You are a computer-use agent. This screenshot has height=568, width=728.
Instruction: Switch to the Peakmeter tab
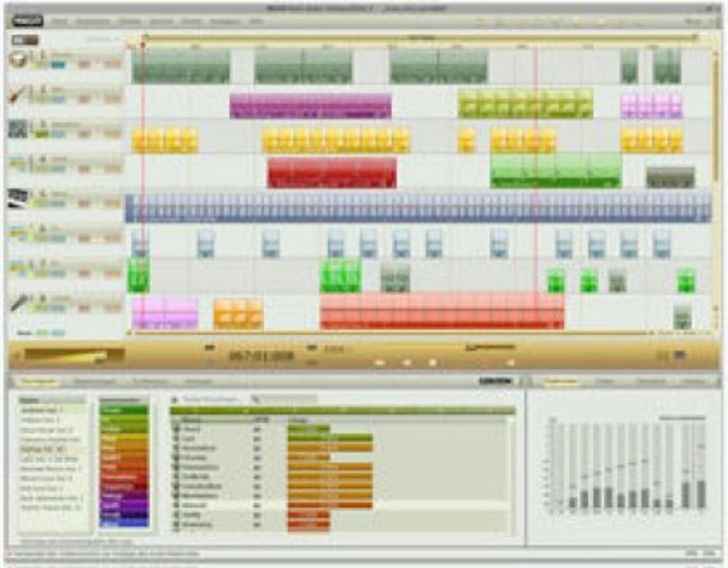click(561, 382)
